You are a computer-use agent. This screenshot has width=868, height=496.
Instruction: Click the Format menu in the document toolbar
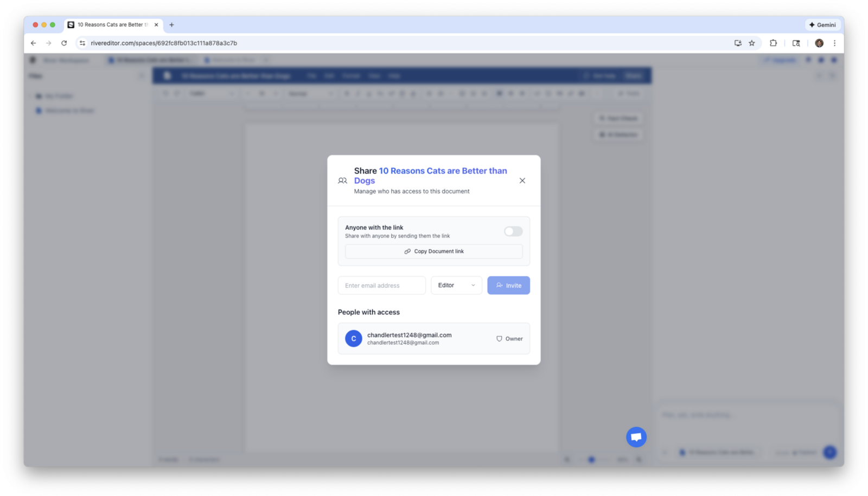point(351,76)
